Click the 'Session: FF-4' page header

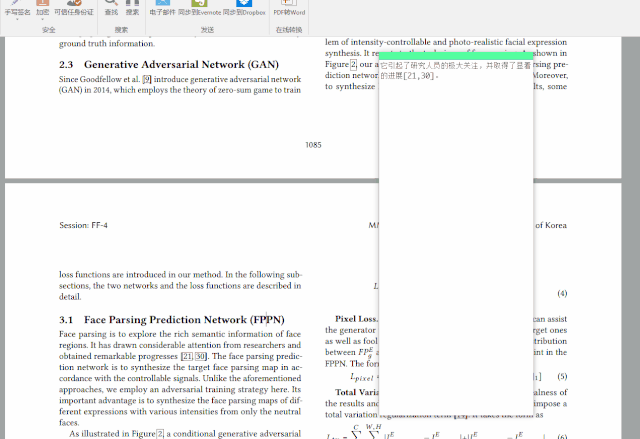[83, 225]
